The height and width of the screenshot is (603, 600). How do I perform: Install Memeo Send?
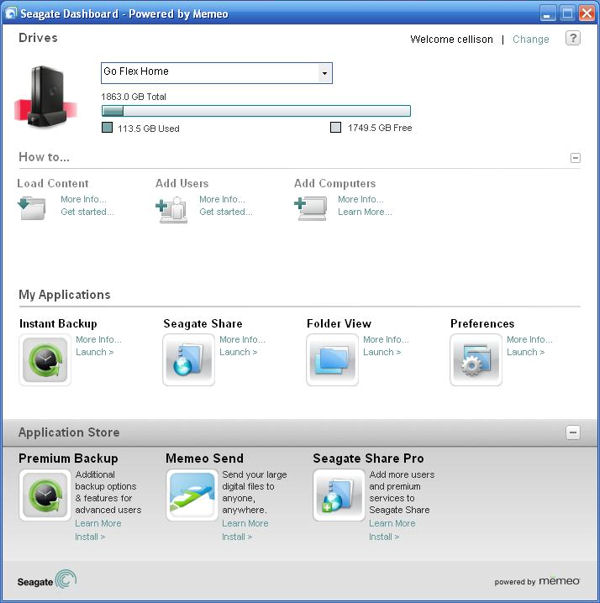237,536
